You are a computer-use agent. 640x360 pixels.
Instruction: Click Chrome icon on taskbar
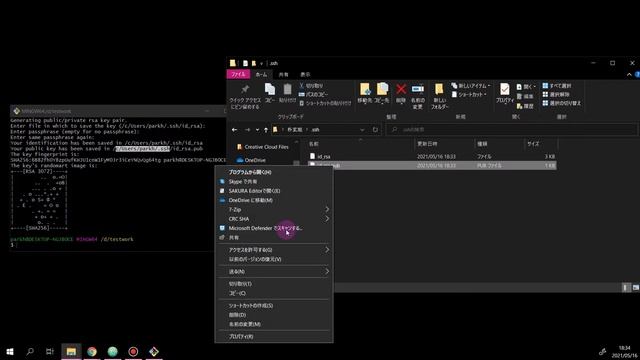[x=92, y=351]
